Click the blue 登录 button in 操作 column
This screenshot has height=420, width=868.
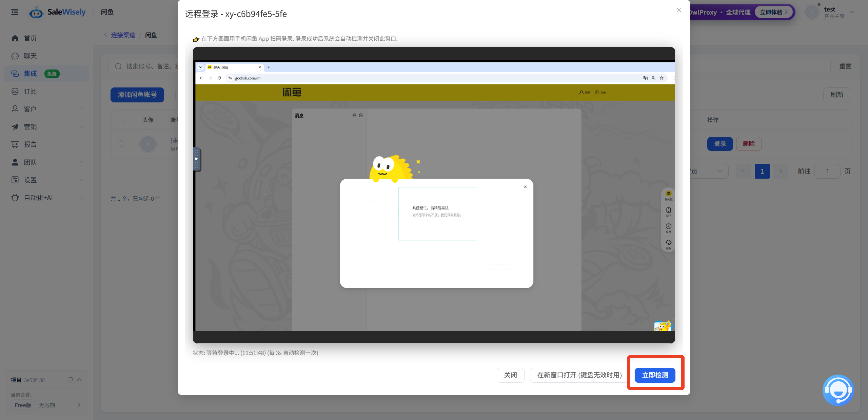tap(720, 144)
